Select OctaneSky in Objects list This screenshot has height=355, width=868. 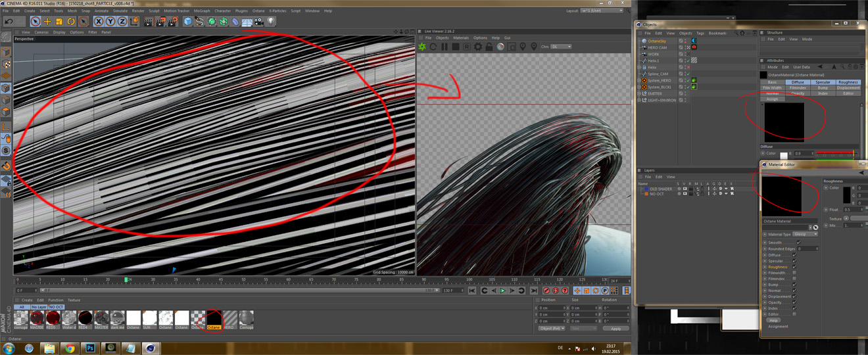click(x=657, y=41)
